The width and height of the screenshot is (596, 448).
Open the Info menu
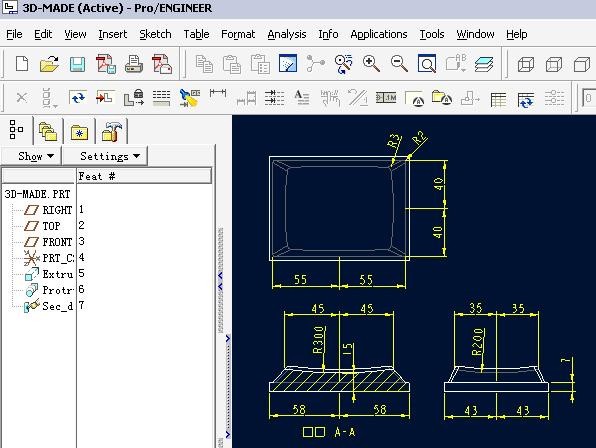[x=328, y=34]
